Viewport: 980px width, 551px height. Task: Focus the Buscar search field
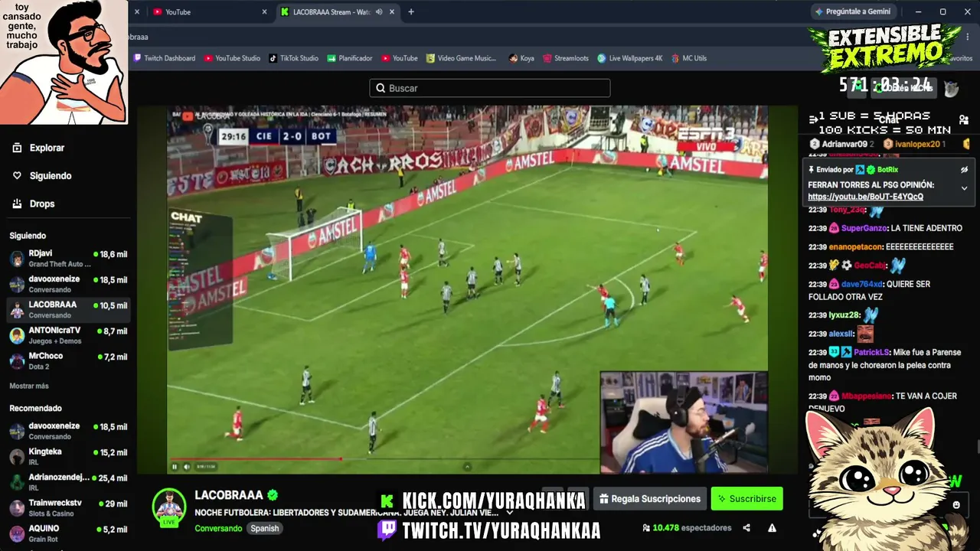click(x=490, y=88)
